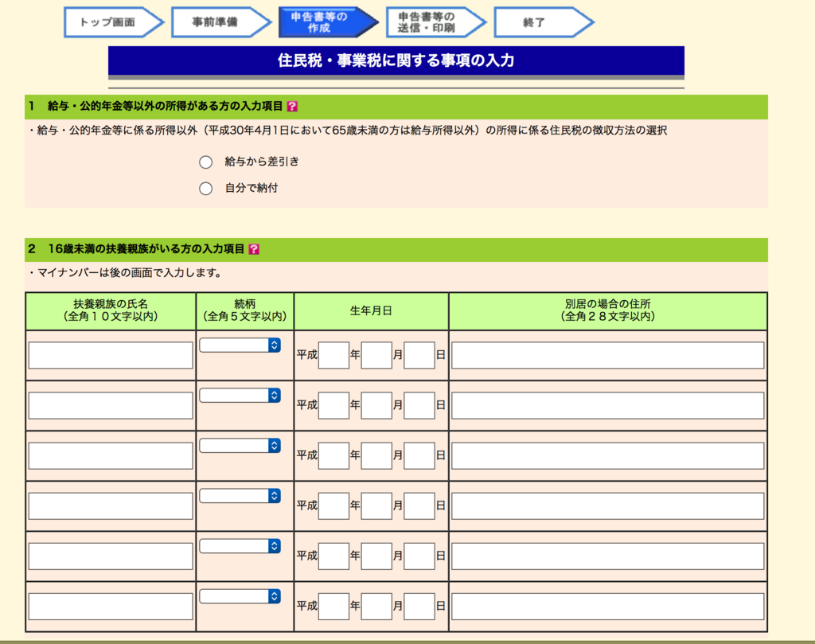The width and height of the screenshot is (815, 644).
Task: Go to 事前準備 step
Action: (221, 22)
